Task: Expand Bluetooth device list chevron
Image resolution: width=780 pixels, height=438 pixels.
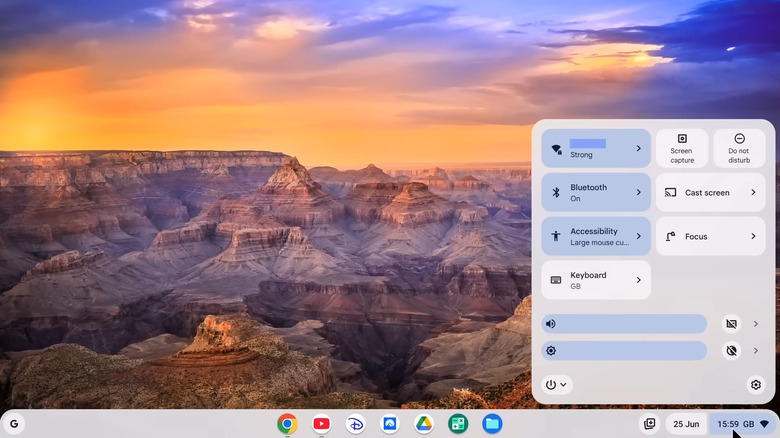Action: click(639, 192)
